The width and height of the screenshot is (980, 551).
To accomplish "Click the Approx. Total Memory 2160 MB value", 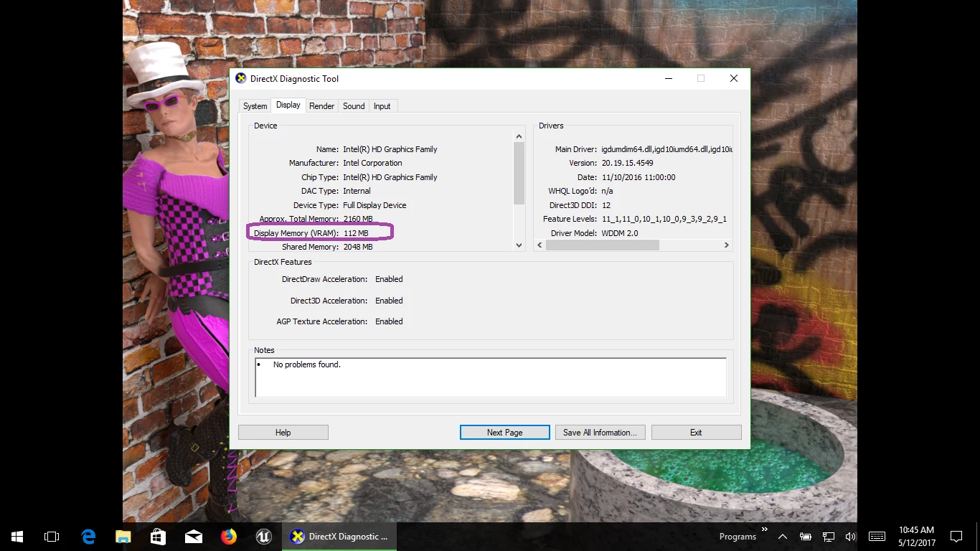I will (358, 219).
